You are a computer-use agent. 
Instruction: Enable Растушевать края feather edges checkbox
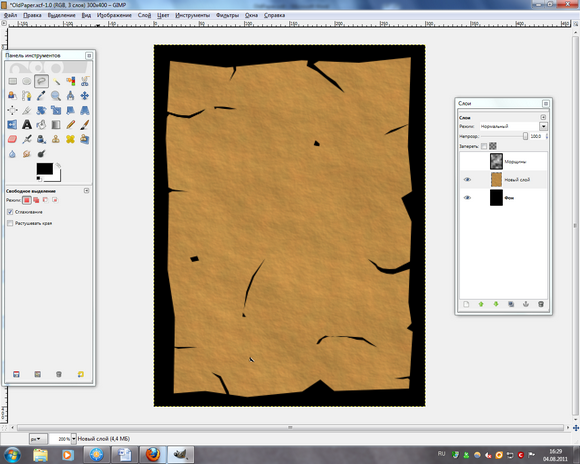10,223
